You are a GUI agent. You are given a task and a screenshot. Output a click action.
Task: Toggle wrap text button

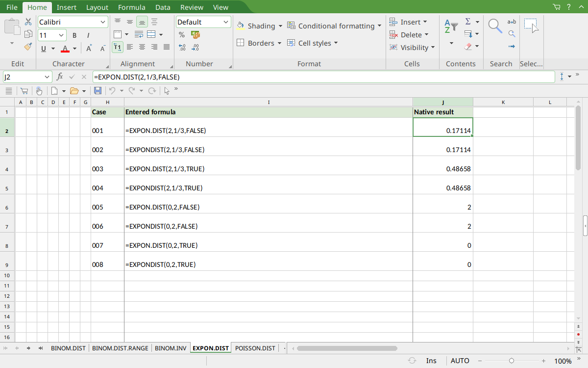coord(139,34)
